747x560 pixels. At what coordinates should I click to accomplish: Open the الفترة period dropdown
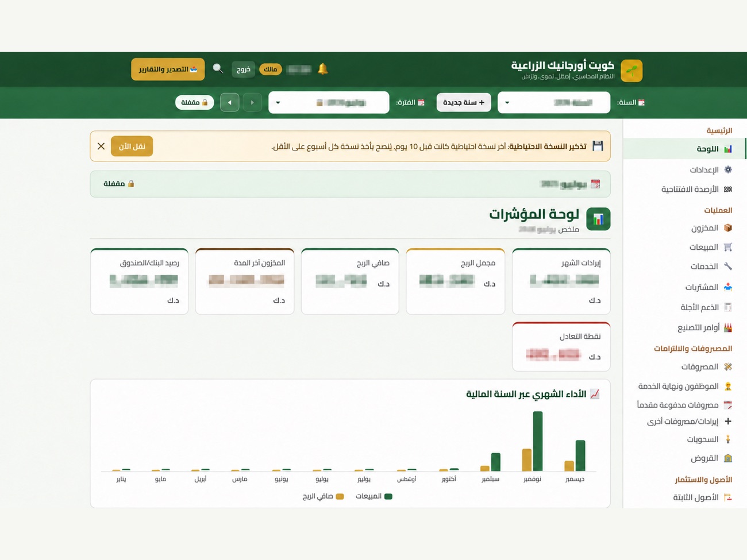point(329,102)
